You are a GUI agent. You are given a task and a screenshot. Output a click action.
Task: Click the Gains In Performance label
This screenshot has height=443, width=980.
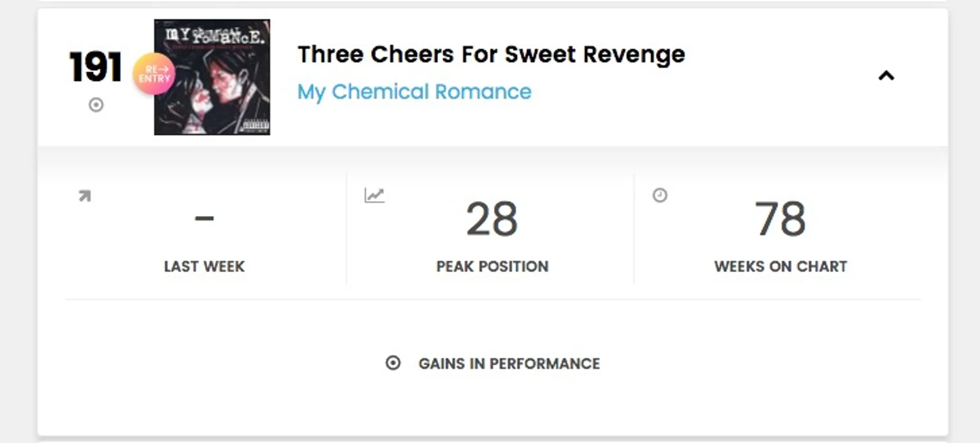tap(509, 364)
